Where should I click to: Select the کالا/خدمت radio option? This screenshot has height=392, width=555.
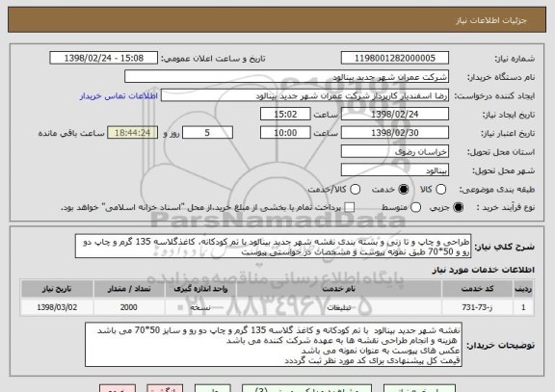pyautogui.click(x=355, y=190)
